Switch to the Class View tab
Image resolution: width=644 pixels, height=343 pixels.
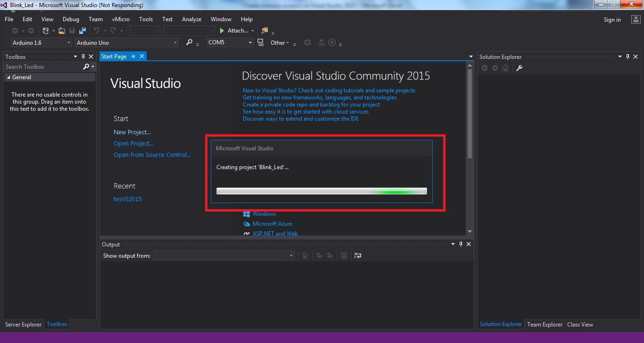(580, 324)
